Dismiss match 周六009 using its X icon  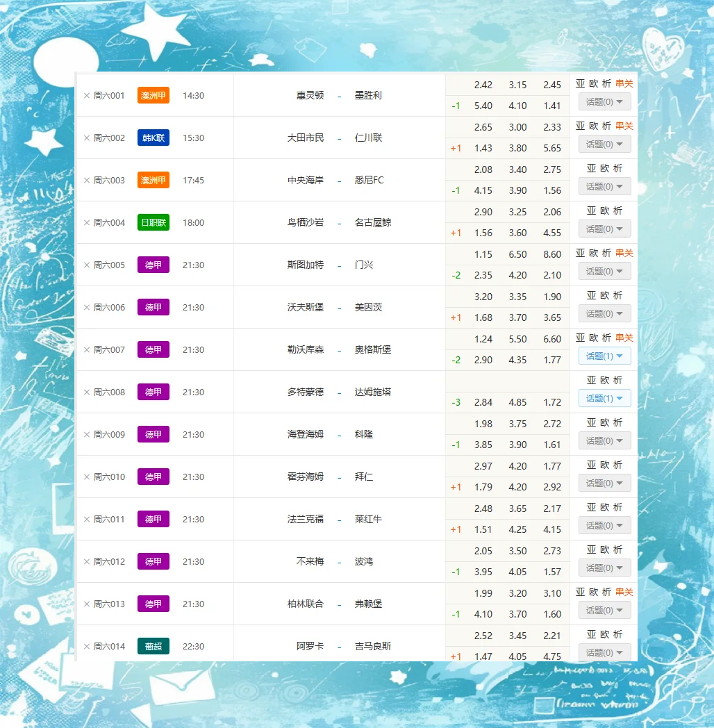[x=87, y=435]
